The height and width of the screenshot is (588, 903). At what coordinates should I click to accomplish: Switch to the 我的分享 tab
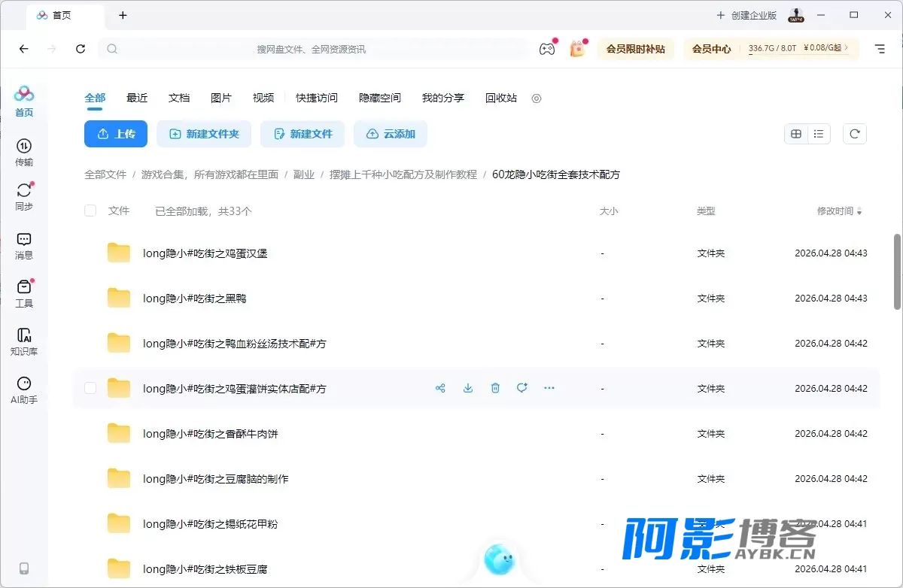tap(443, 98)
